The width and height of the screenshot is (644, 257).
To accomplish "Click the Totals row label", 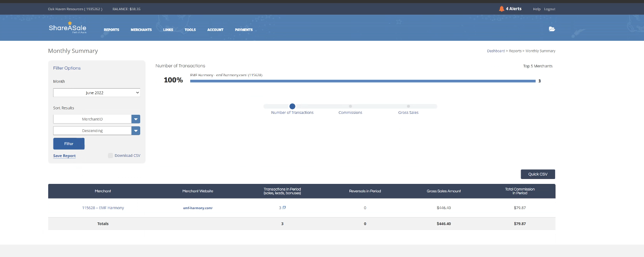I will (103, 224).
